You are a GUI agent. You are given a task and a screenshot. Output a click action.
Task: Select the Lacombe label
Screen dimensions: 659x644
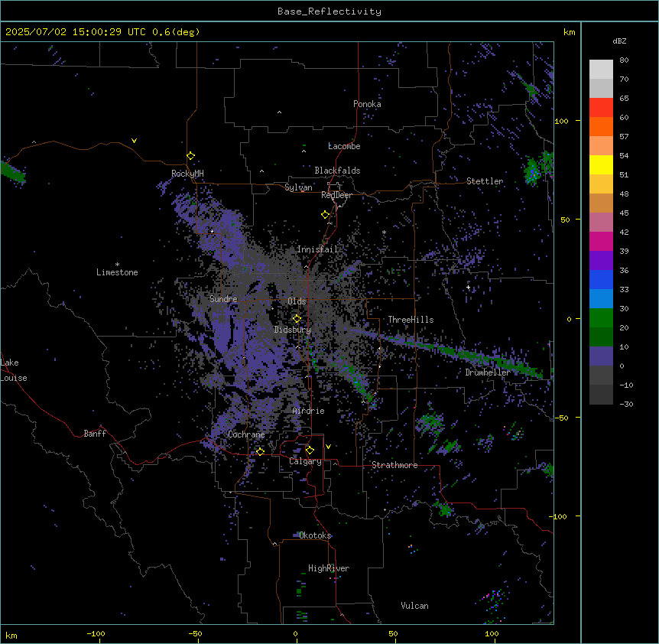pos(344,146)
